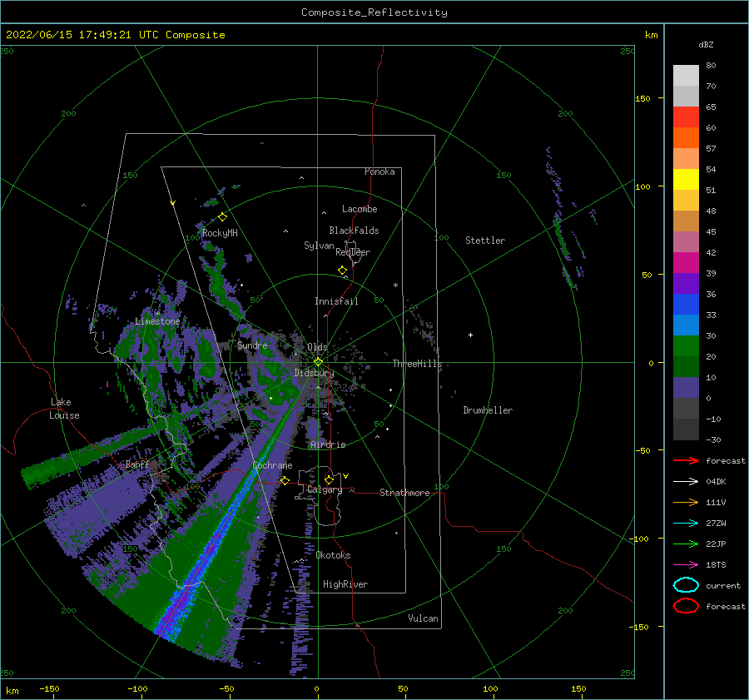Click the Limestone label
Viewport: 749px width, 700px height.
tap(157, 321)
